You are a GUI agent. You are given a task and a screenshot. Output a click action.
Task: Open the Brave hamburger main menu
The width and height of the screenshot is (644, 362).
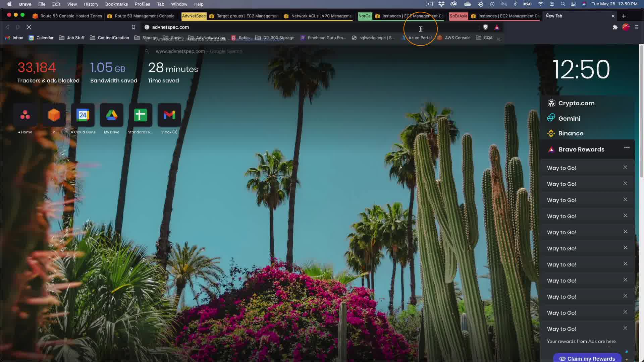(636, 27)
